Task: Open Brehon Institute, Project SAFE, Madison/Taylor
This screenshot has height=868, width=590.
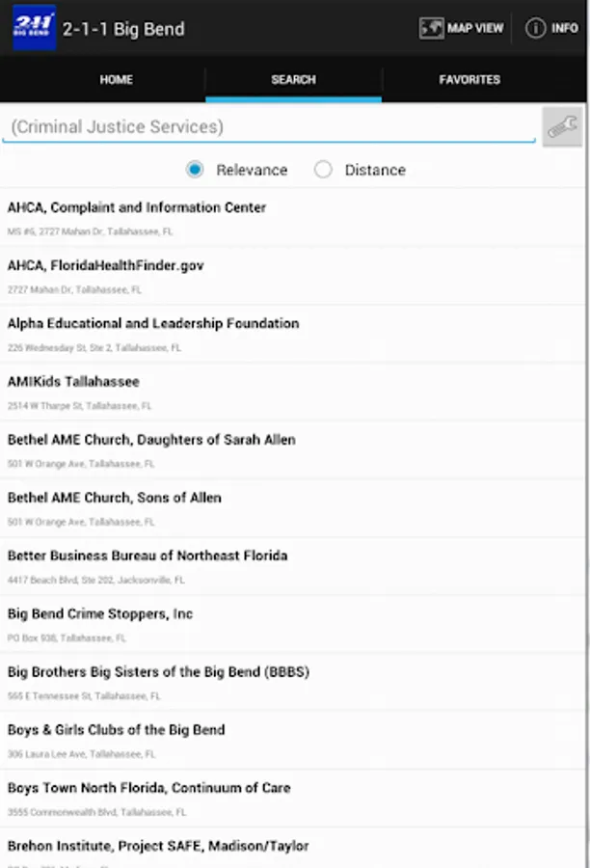Action: click(293, 848)
